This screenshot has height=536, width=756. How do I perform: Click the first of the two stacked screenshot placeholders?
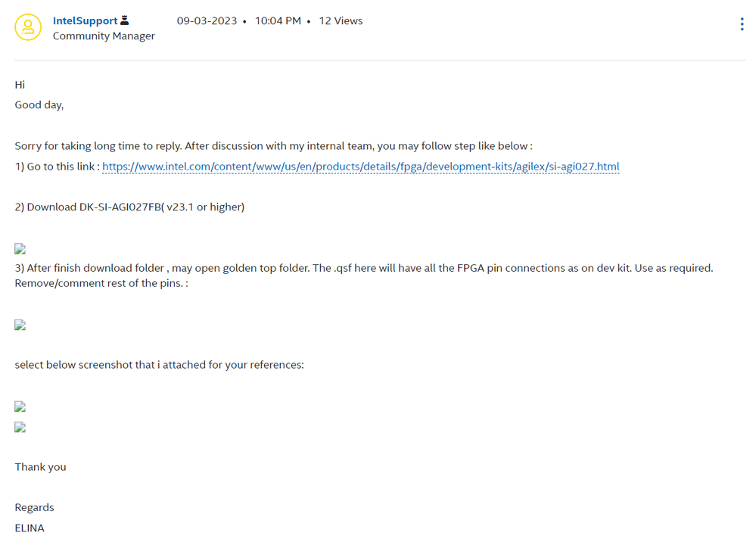pos(20,407)
